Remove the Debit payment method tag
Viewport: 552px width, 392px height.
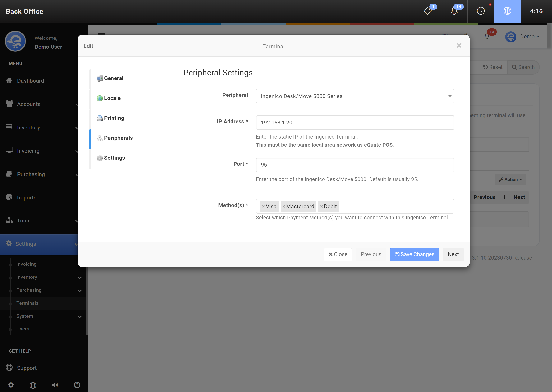click(321, 207)
